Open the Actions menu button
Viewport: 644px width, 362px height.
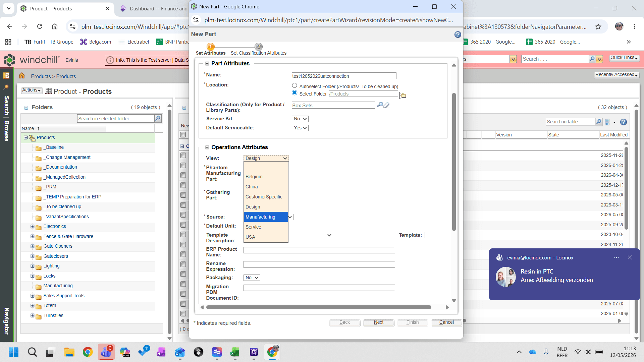32,90
